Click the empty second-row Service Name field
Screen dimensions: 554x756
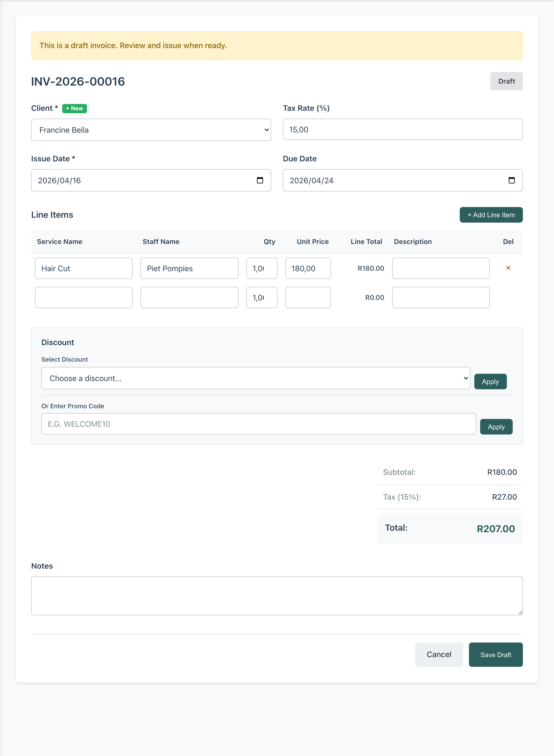coord(84,297)
